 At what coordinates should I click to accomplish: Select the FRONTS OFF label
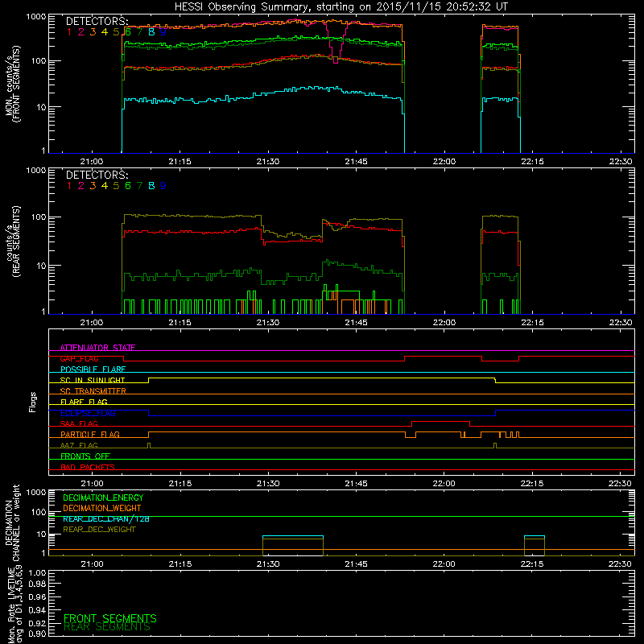click(85, 456)
